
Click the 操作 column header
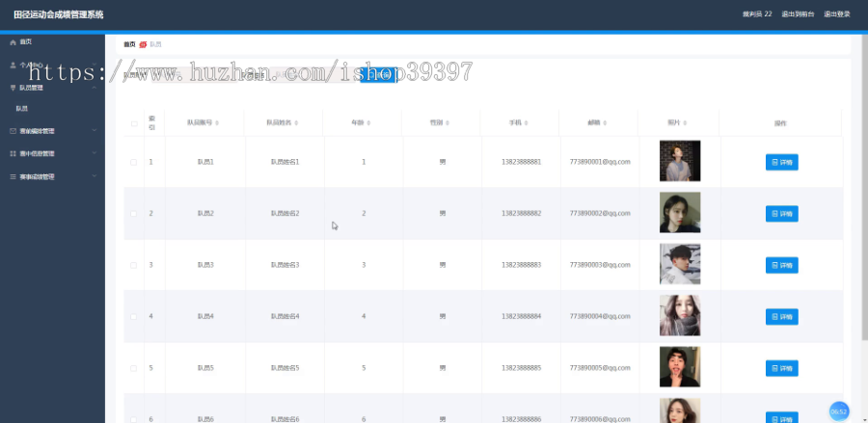click(x=780, y=123)
